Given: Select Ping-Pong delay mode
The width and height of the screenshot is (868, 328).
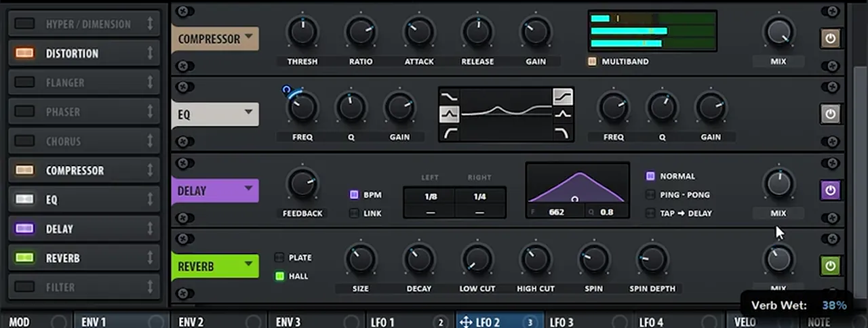Looking at the screenshot, I should [x=650, y=194].
